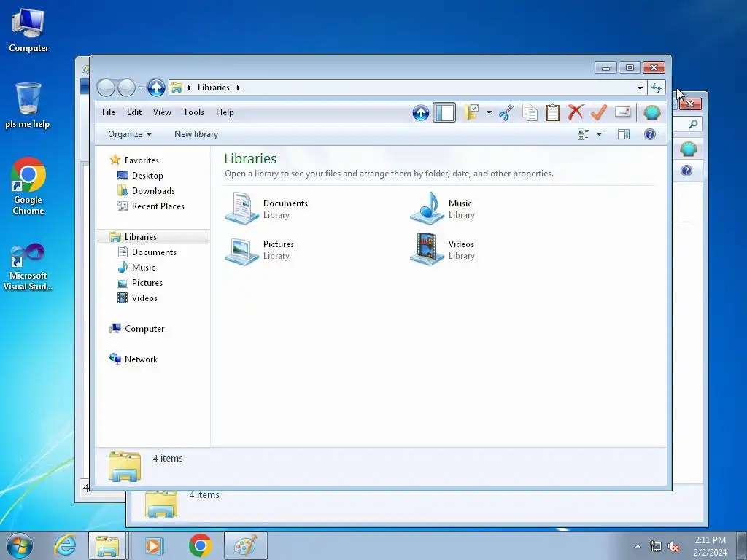Select the Google Chrome desktop shortcut
The image size is (747, 560).
[28, 186]
